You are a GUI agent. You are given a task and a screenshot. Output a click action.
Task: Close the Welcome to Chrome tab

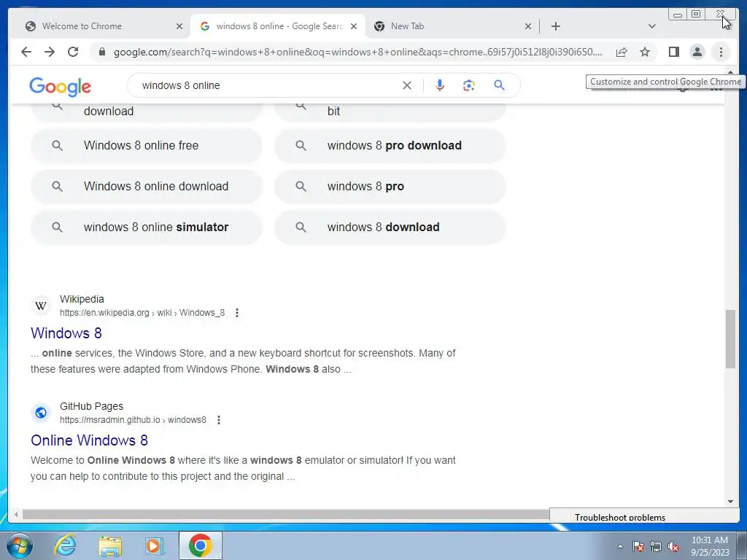click(x=179, y=26)
